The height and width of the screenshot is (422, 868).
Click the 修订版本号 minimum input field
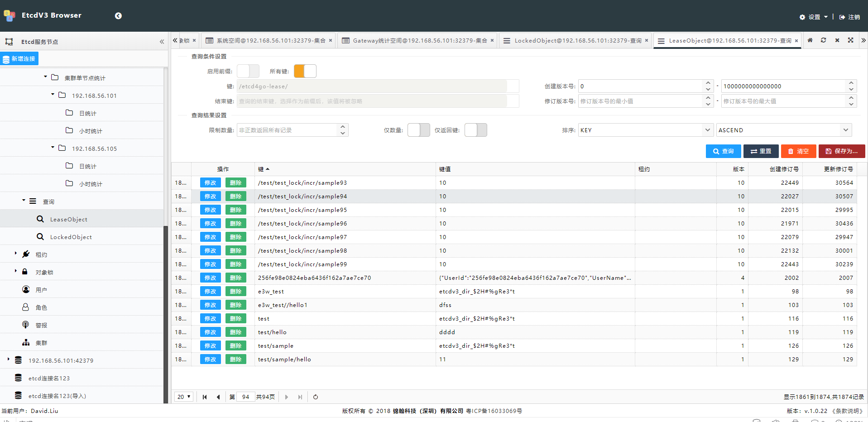[x=640, y=101]
